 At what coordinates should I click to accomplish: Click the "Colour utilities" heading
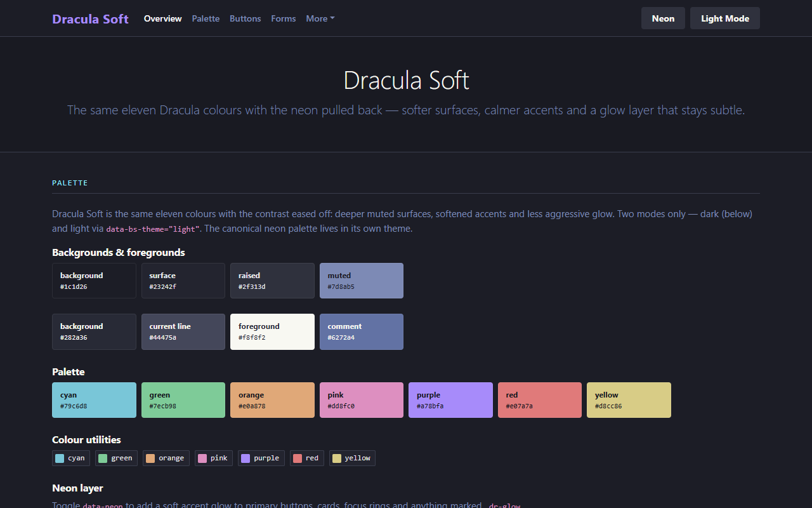[x=86, y=439]
